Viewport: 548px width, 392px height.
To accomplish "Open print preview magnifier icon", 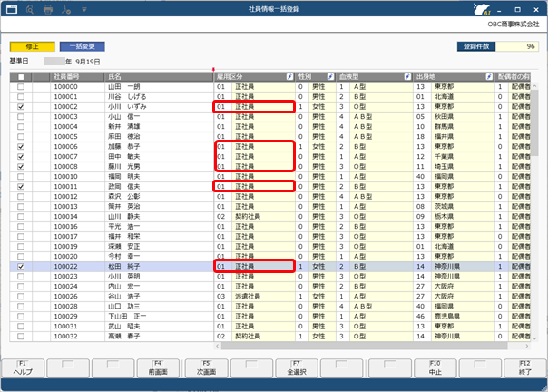I will pyautogui.click(x=30, y=9).
